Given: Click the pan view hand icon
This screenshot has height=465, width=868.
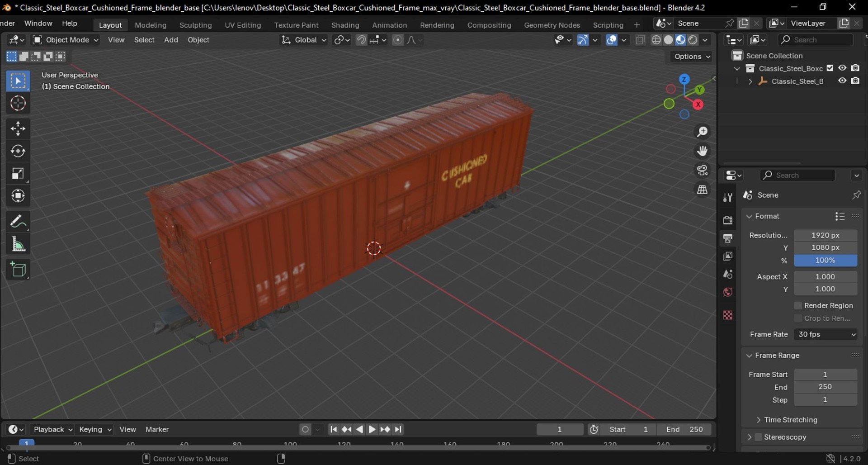Looking at the screenshot, I should (x=702, y=151).
